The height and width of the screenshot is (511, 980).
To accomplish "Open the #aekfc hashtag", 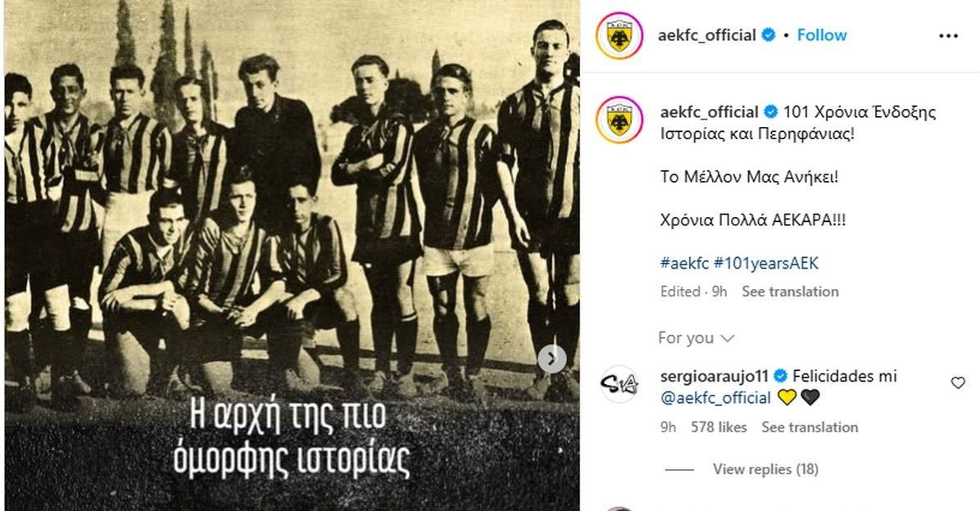I will point(684,263).
